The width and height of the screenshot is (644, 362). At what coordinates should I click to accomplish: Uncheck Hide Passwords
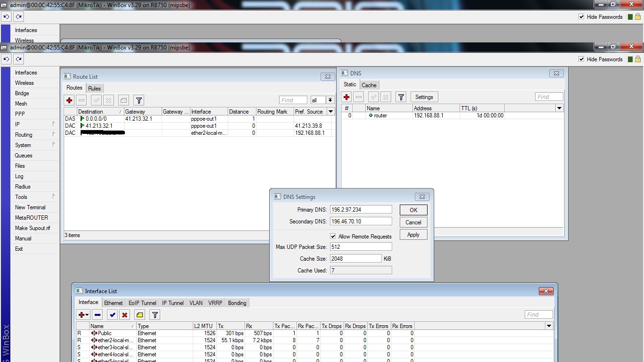581,59
